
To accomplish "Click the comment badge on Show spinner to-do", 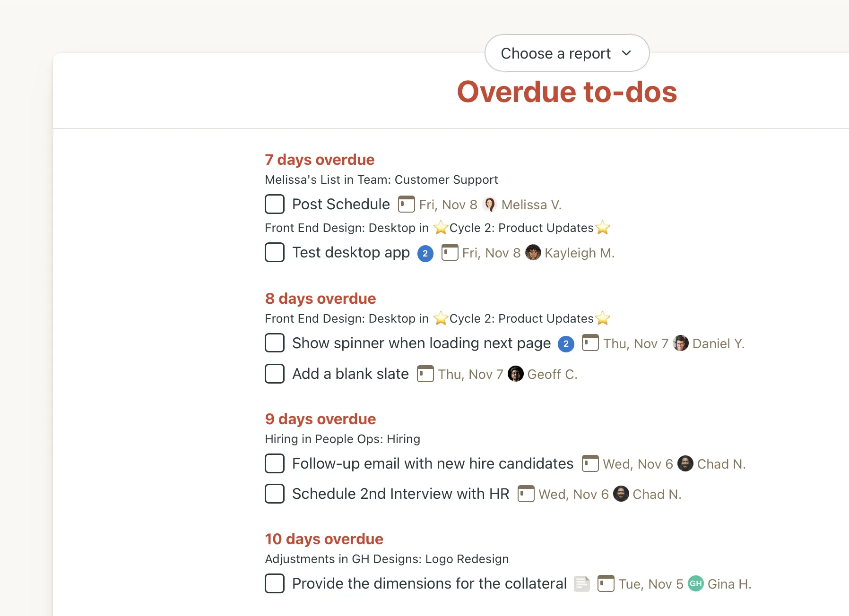I will pos(566,344).
